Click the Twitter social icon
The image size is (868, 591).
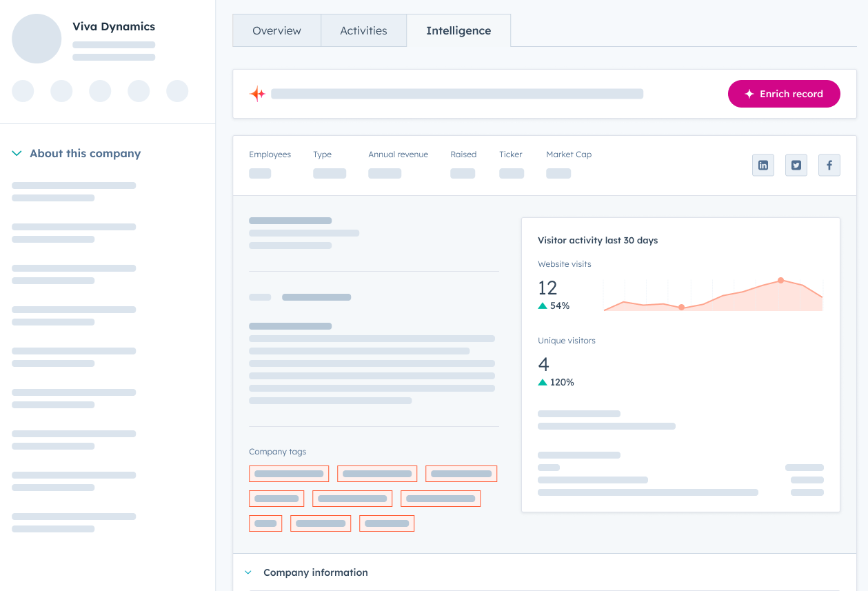[x=796, y=165]
